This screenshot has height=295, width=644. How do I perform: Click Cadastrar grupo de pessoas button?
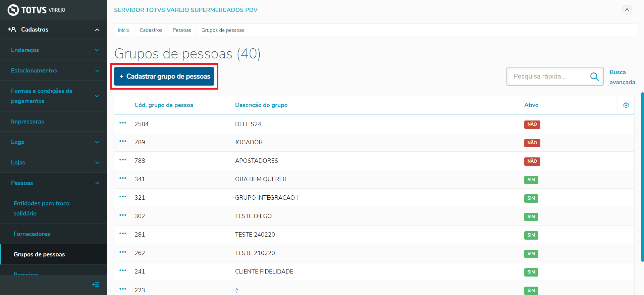point(164,77)
